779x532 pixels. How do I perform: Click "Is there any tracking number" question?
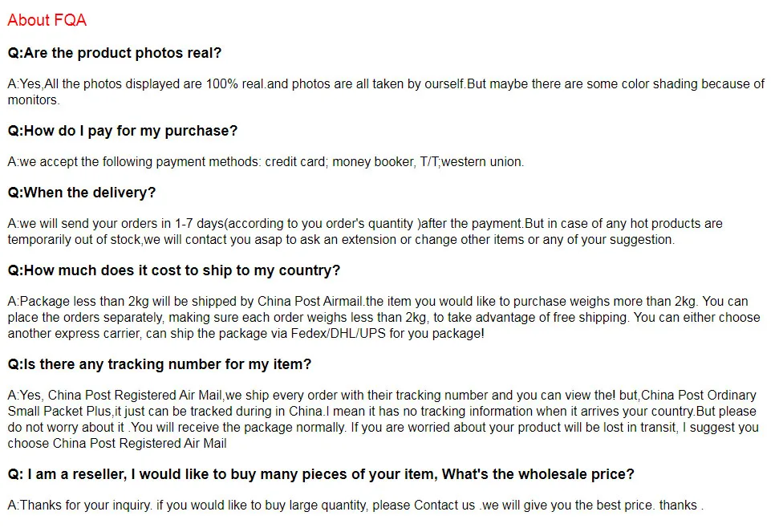160,364
